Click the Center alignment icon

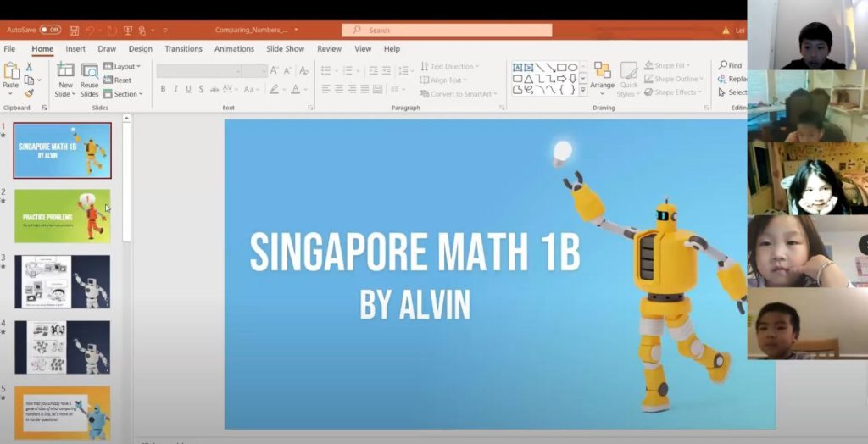339,89
